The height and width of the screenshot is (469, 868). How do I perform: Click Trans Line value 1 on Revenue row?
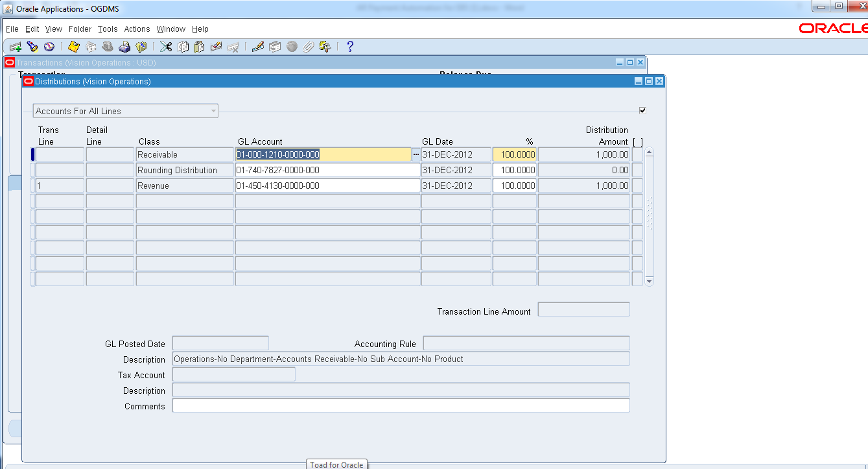(x=60, y=186)
